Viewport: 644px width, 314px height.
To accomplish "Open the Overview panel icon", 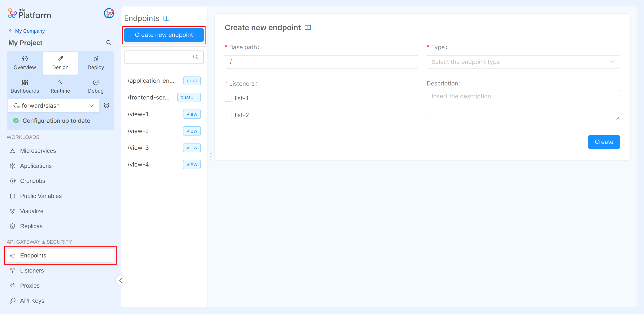I will click(x=25, y=58).
